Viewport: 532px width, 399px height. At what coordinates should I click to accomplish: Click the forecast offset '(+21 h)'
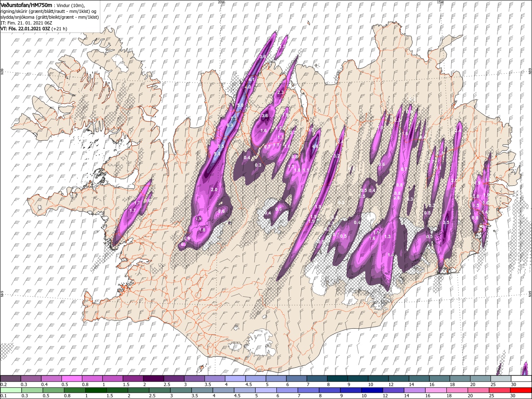point(59,29)
